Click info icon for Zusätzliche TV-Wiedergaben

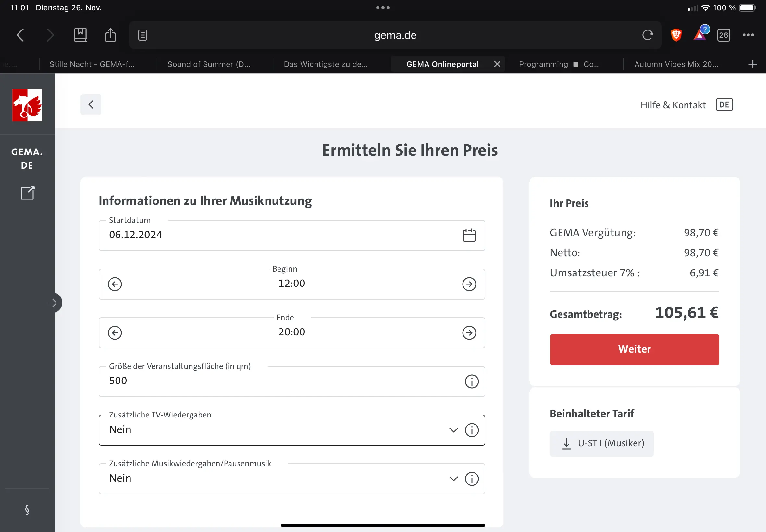pyautogui.click(x=472, y=430)
